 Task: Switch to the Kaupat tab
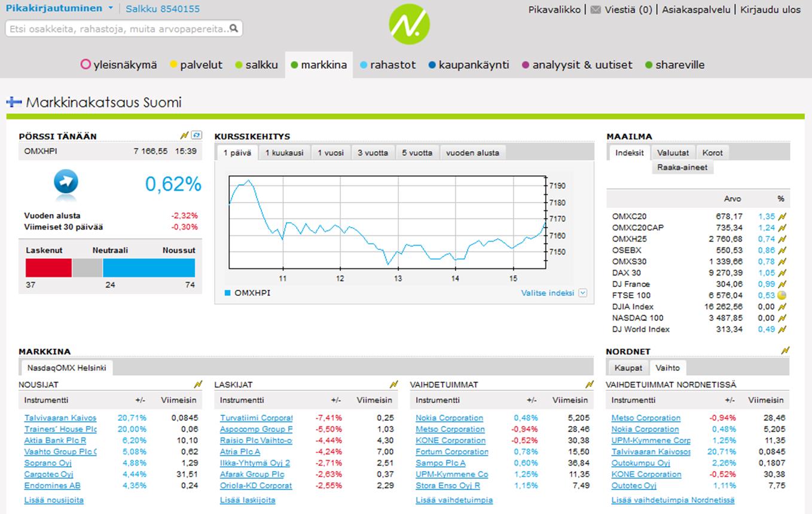pos(628,368)
